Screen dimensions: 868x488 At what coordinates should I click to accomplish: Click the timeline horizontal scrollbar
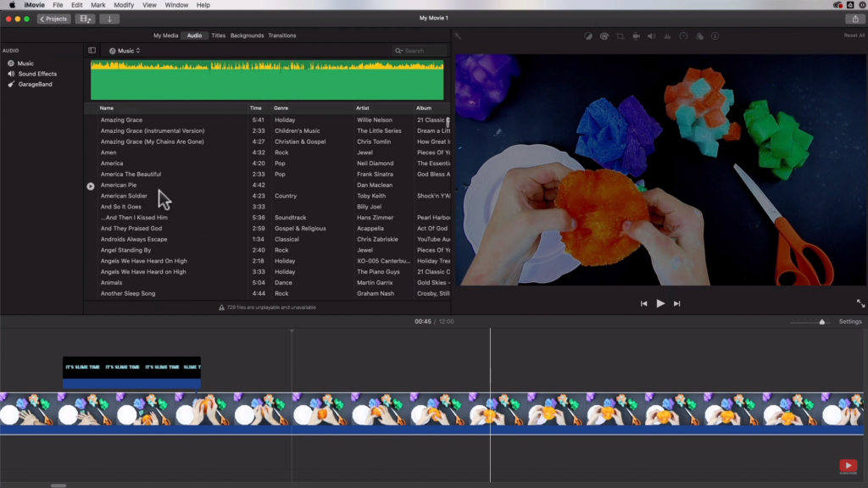point(58,485)
